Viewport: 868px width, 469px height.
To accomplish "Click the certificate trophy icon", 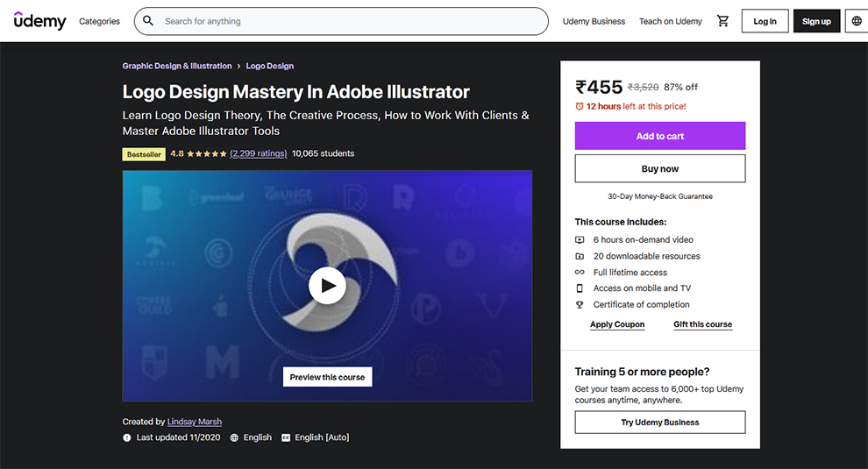I will tap(580, 304).
